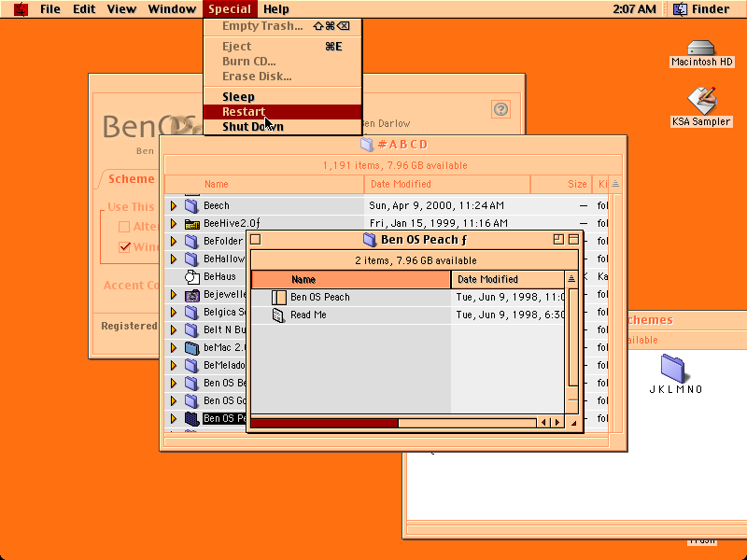Screen dimensions: 747x560
Task: Select the Bejewelle folder icon
Action: pos(191,295)
